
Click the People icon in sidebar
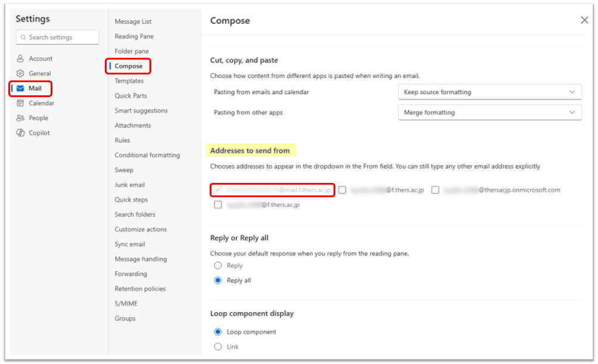coord(21,118)
